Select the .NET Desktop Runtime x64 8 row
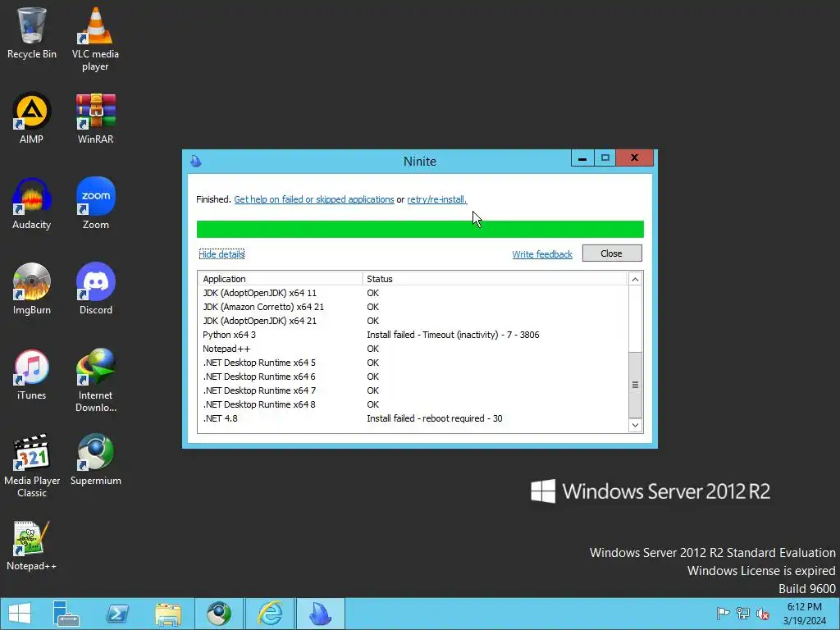Image resolution: width=840 pixels, height=630 pixels. (413, 404)
